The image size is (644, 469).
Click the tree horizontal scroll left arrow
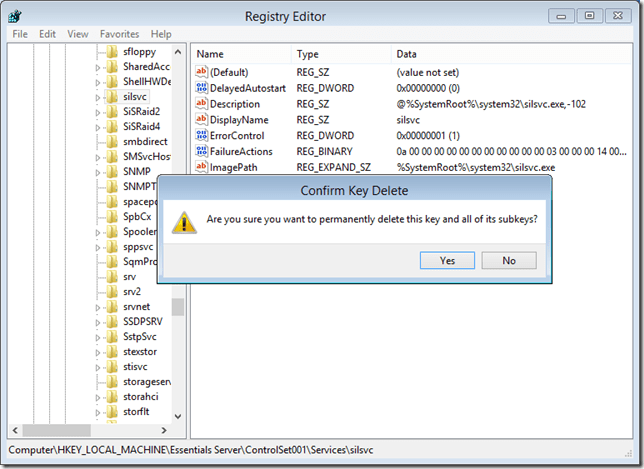tap(15, 430)
